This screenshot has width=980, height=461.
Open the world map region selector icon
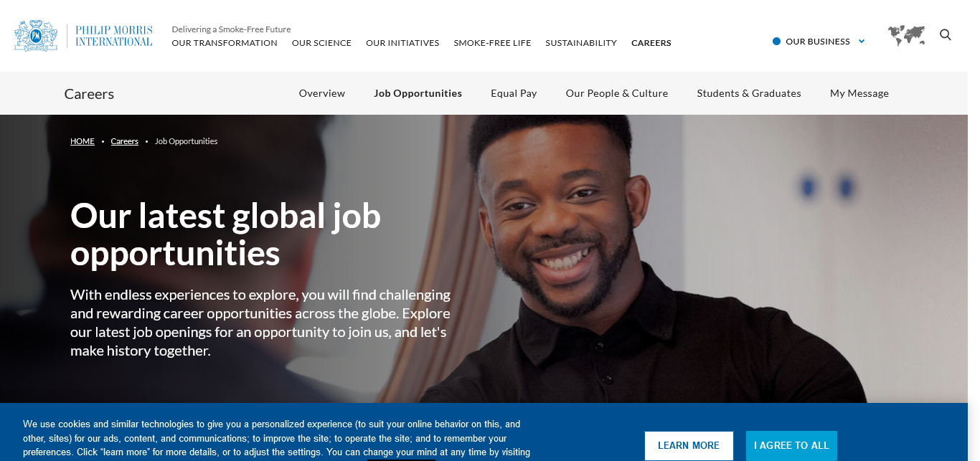pos(906,35)
